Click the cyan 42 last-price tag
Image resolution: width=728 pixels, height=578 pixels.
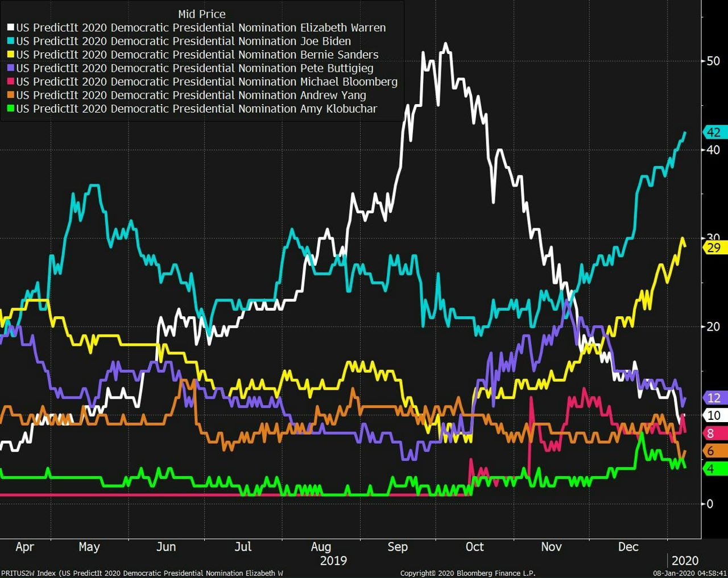point(714,133)
